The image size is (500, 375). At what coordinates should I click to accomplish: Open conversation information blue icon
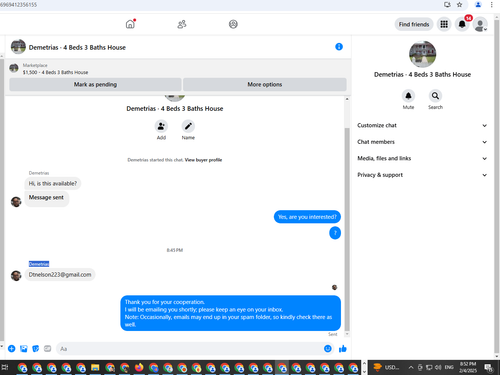pos(339,47)
